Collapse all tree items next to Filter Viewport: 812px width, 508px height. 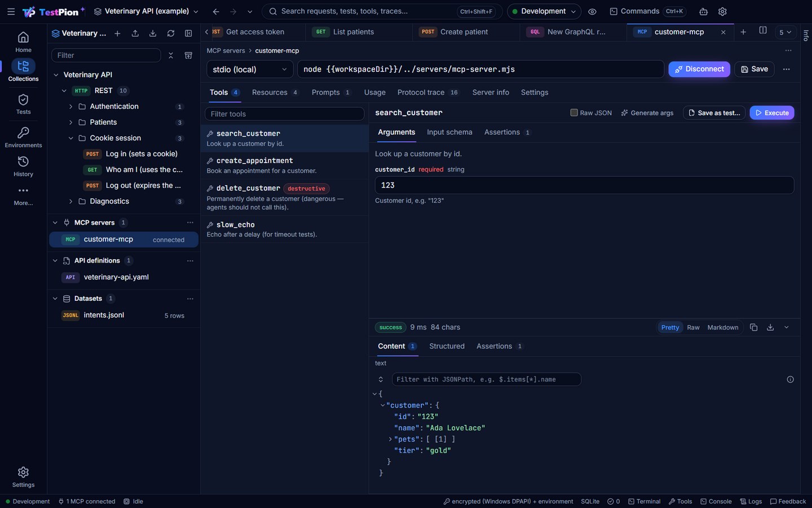(x=171, y=55)
